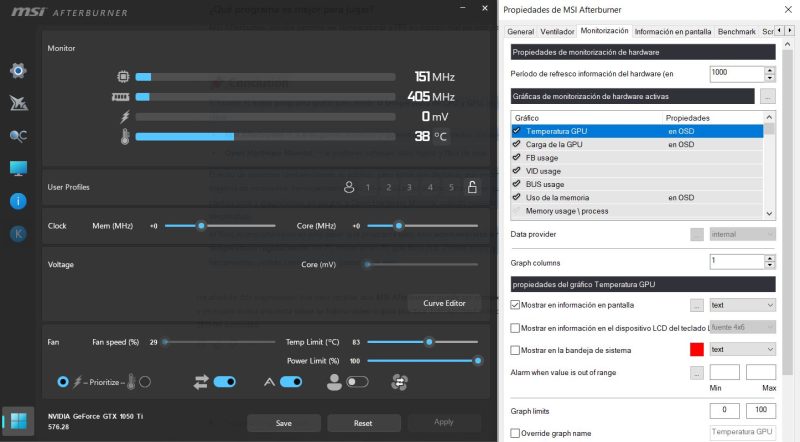
Task: Click the profile lock icon
Action: pyautogui.click(x=472, y=187)
